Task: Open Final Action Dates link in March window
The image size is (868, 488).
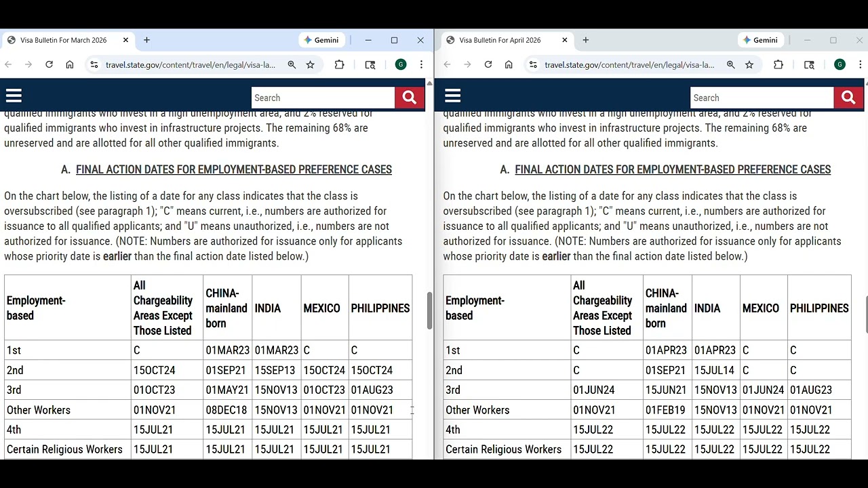Action: coord(234,169)
